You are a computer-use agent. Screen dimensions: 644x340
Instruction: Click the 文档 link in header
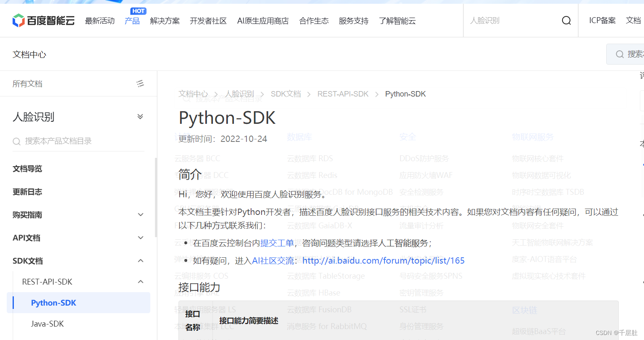click(x=634, y=21)
